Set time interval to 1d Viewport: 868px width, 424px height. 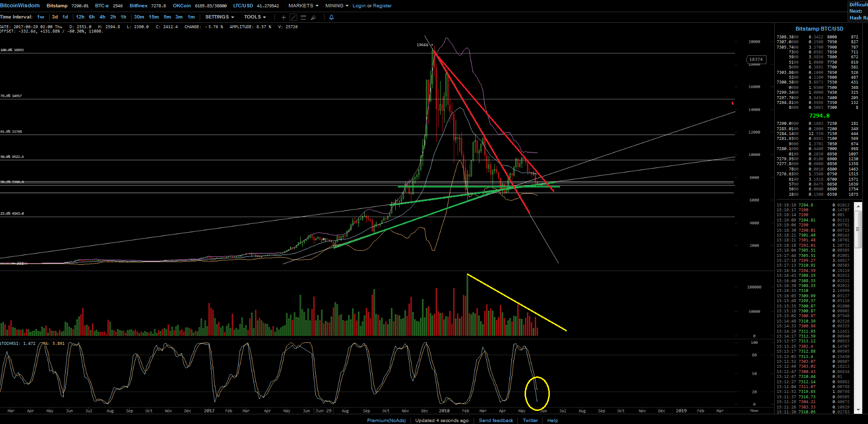pos(65,17)
